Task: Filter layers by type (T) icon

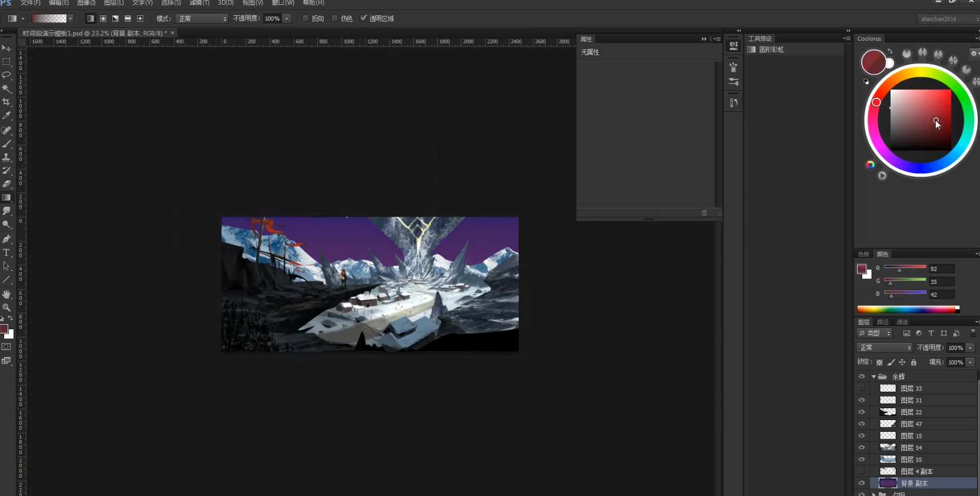Action: click(x=931, y=333)
